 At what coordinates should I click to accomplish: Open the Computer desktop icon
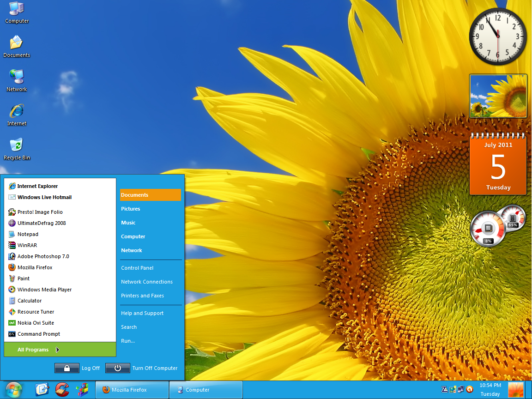click(x=17, y=12)
